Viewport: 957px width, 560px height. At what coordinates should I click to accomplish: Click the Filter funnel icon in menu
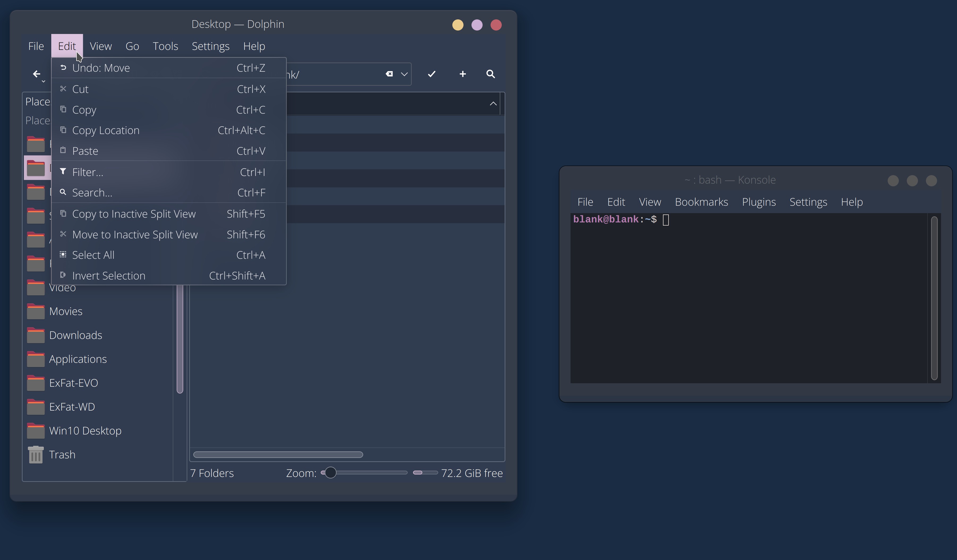(63, 171)
